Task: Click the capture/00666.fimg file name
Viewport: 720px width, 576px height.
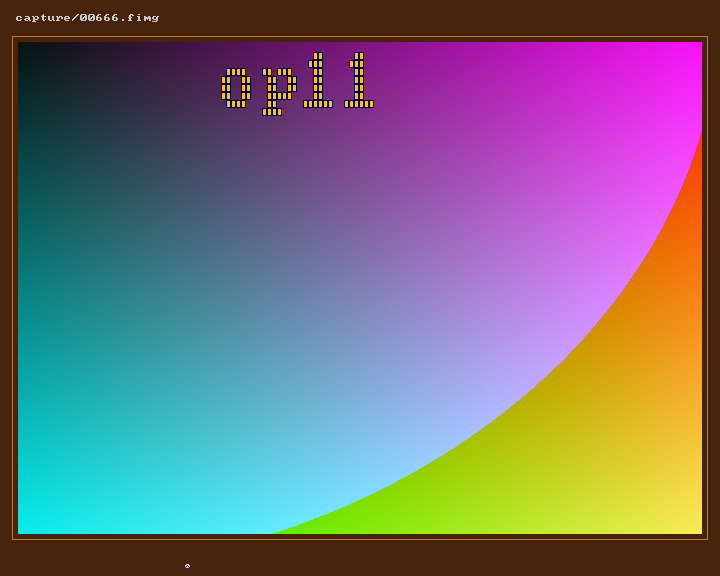Action: [87, 18]
